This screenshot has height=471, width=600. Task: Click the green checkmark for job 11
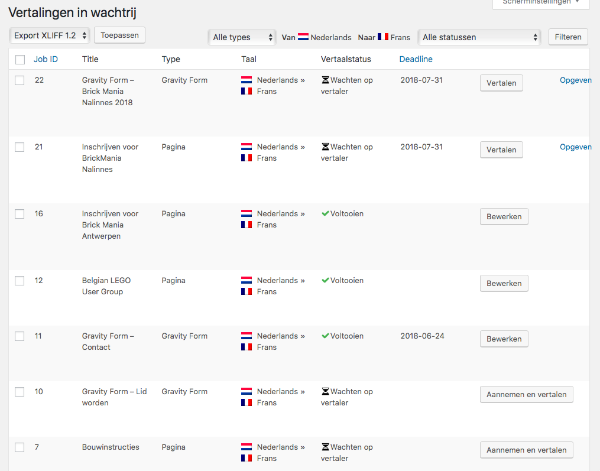[x=325, y=336]
